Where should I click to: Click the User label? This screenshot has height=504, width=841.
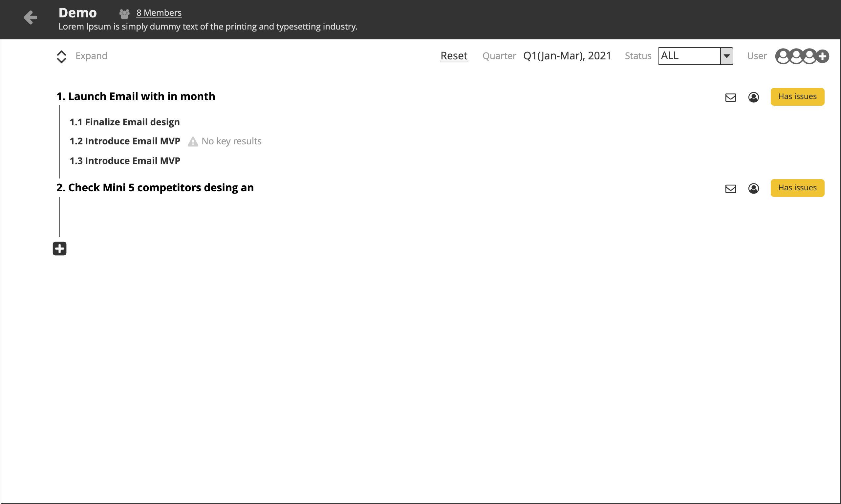757,56
